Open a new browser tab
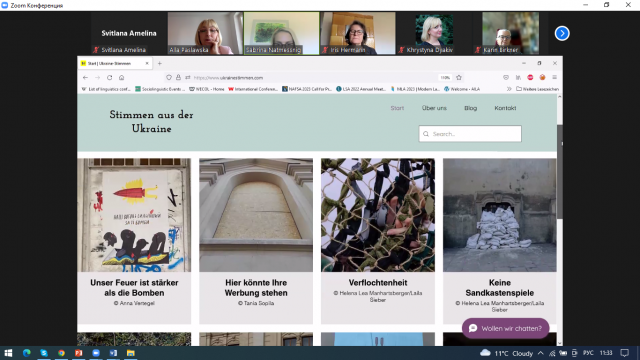 (160, 63)
